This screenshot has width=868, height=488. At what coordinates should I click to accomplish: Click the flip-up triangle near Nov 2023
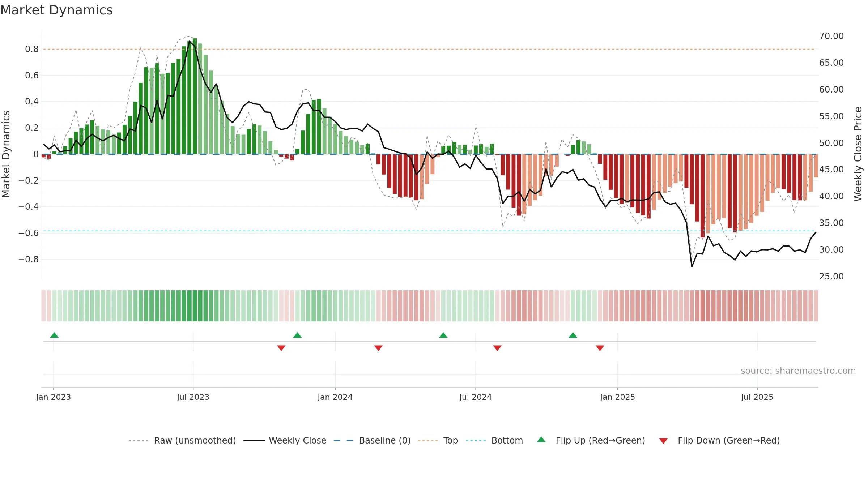pyautogui.click(x=297, y=335)
